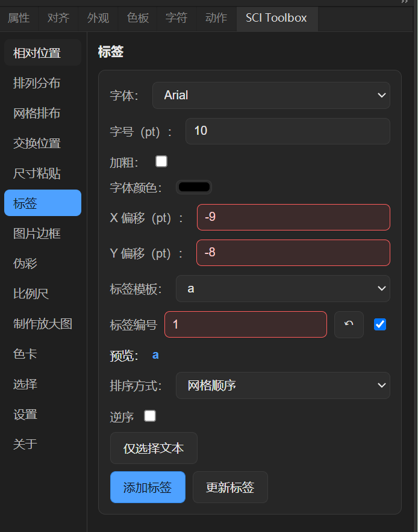Click the 更新标签 button

pyautogui.click(x=230, y=487)
